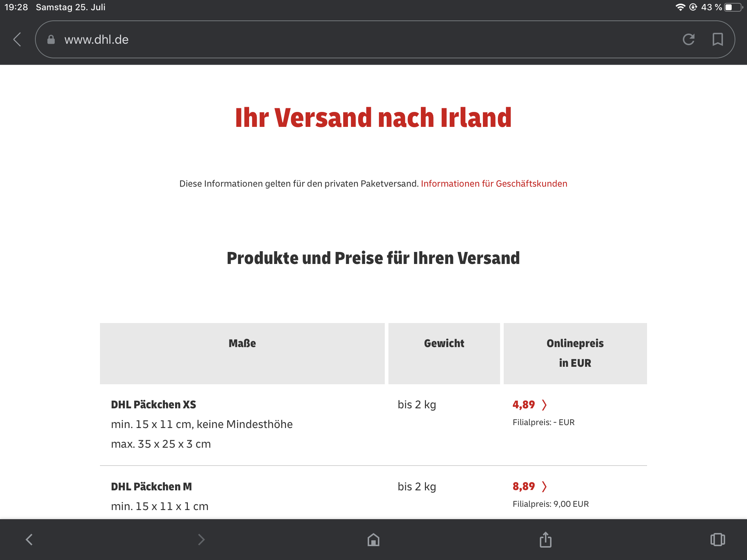747x560 pixels.
Task: Click the Gewicht column header
Action: click(x=444, y=353)
